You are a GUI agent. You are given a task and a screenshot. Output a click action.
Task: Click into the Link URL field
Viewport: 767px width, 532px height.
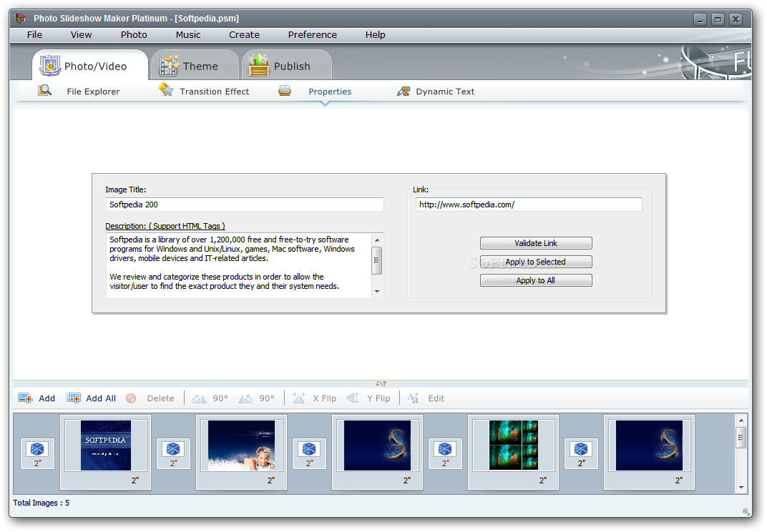[x=529, y=205]
